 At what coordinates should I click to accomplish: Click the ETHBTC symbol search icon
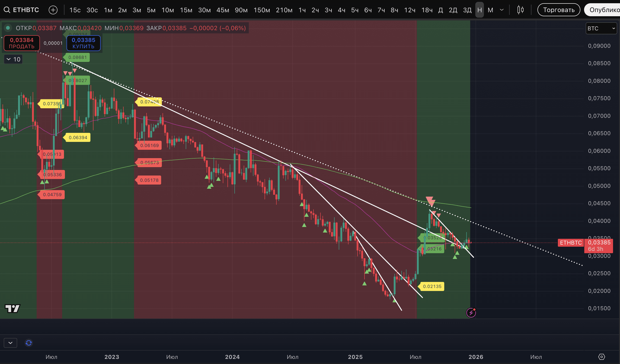click(7, 10)
